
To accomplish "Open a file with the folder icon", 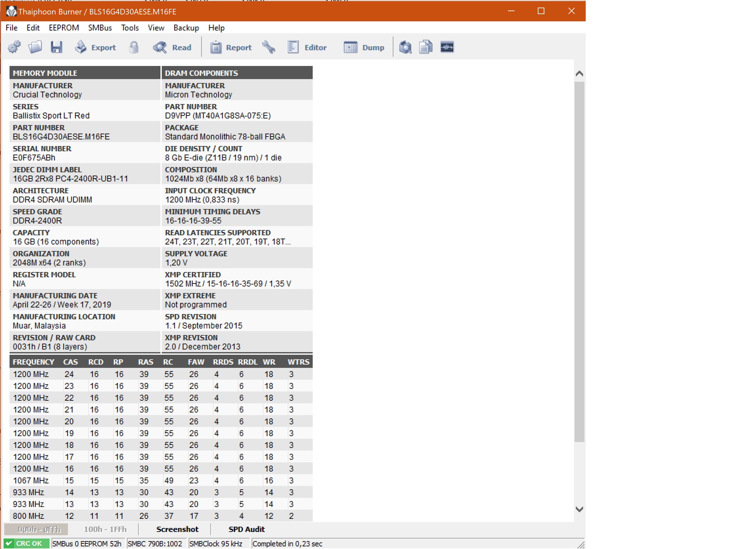I will [35, 47].
